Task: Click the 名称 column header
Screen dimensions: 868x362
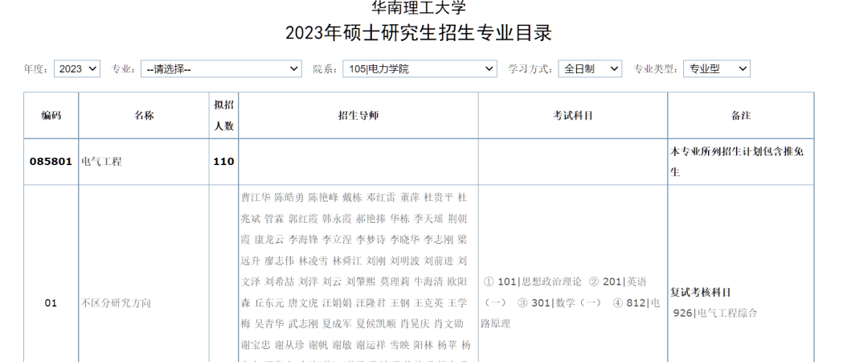Action: (144, 115)
